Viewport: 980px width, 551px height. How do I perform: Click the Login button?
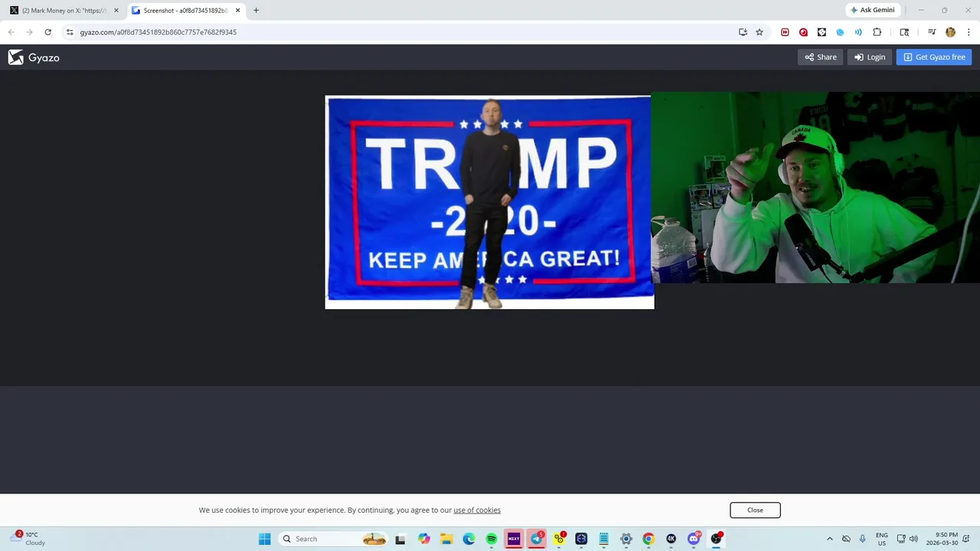coord(870,57)
